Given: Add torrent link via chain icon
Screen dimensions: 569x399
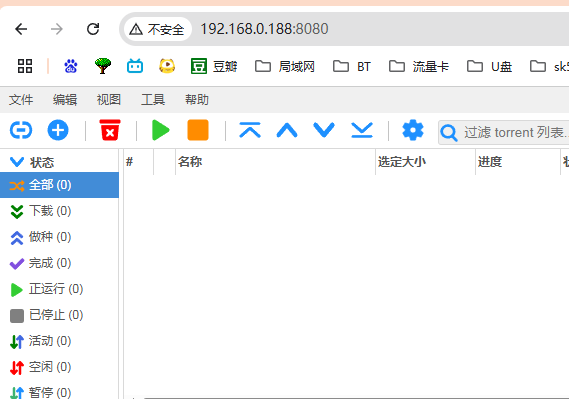Looking at the screenshot, I should point(21,130).
